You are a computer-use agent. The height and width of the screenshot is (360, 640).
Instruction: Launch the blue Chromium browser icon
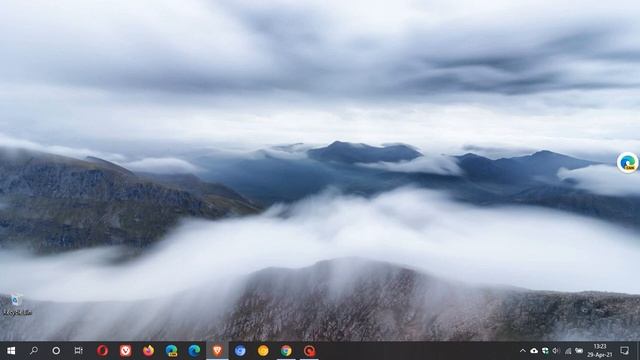pos(240,351)
